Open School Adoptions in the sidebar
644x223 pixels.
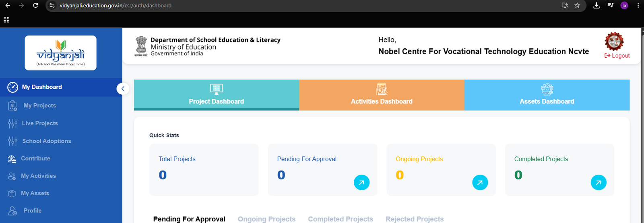click(61, 141)
